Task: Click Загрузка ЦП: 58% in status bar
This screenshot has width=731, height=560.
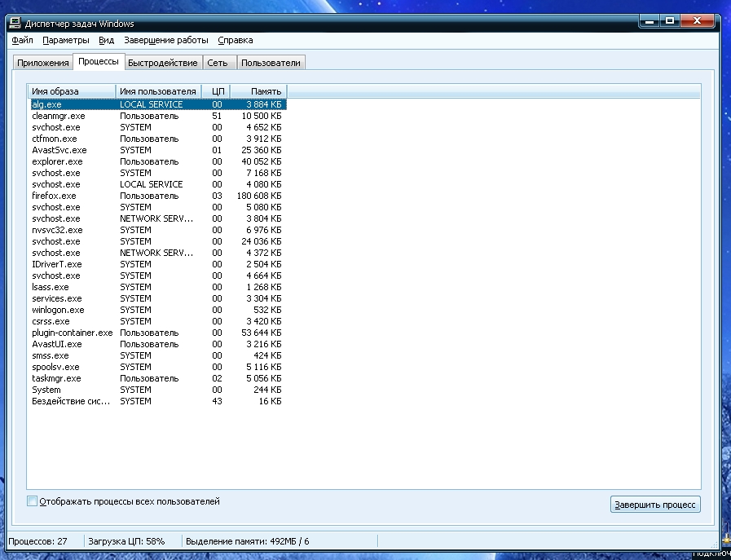Action: click(127, 541)
